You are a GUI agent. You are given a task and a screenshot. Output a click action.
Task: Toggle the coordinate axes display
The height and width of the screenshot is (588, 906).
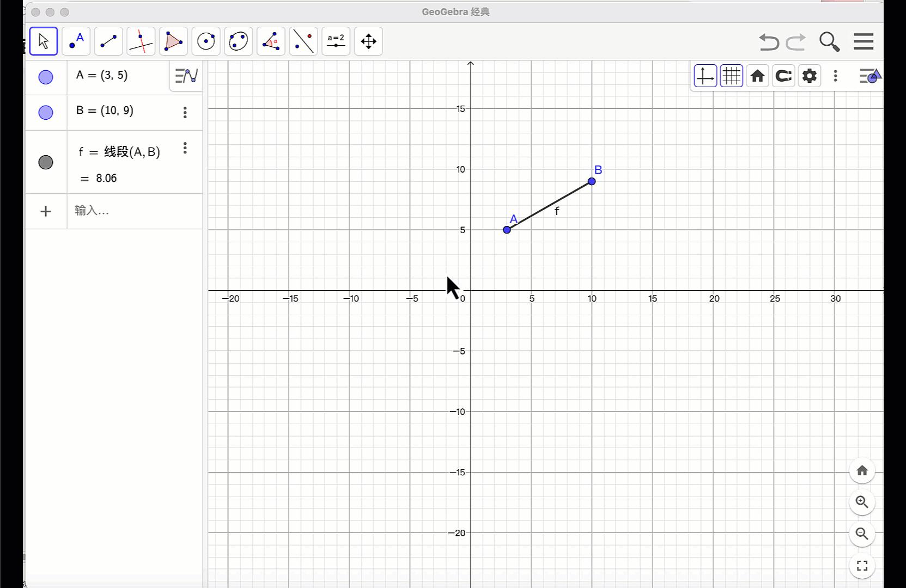point(705,76)
